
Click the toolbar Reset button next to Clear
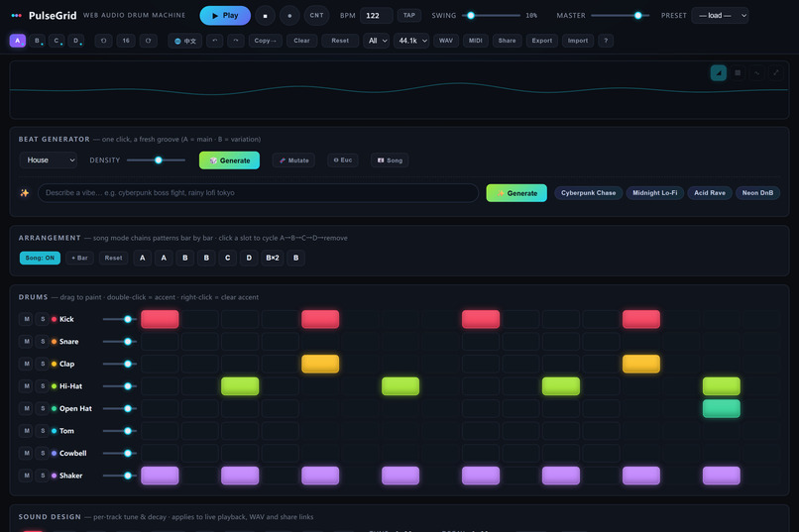click(340, 41)
